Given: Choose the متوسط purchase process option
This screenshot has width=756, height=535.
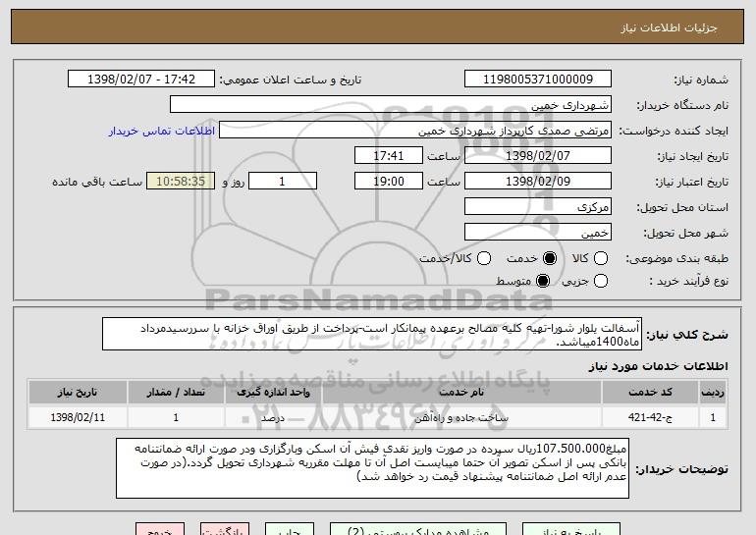Looking at the screenshot, I should [x=543, y=281].
